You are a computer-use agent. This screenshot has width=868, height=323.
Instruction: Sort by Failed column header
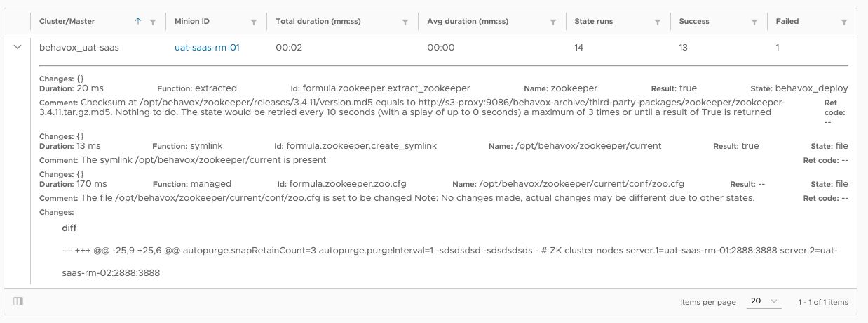click(787, 22)
